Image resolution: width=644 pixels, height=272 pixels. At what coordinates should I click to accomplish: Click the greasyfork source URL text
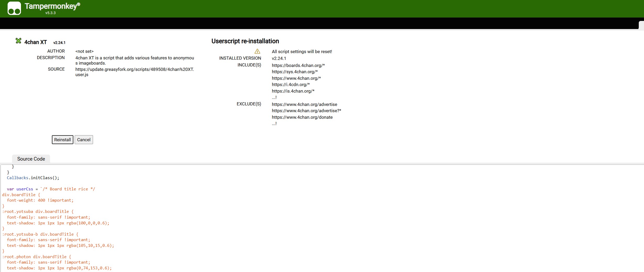click(135, 72)
